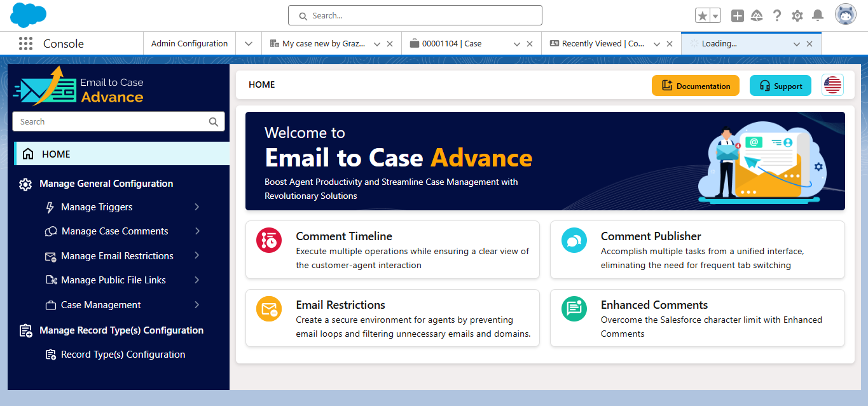
Task: Close the Loading tab
Action: 809,44
